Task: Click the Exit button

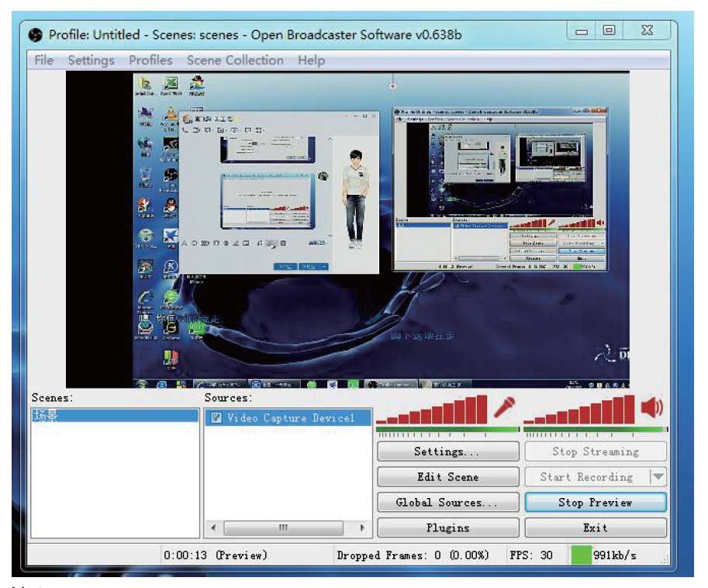Action: pyautogui.click(x=595, y=527)
